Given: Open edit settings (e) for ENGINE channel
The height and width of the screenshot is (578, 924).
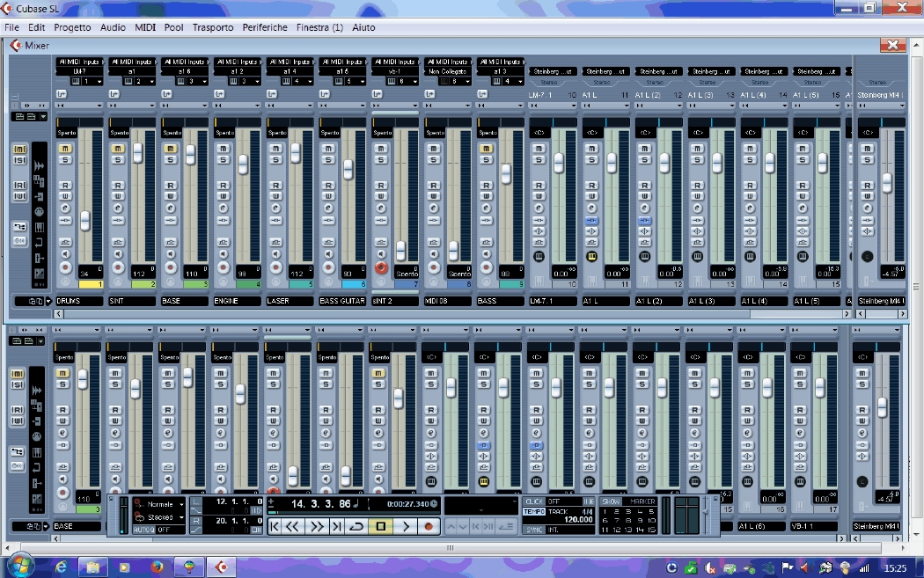Looking at the screenshot, I should [224, 208].
